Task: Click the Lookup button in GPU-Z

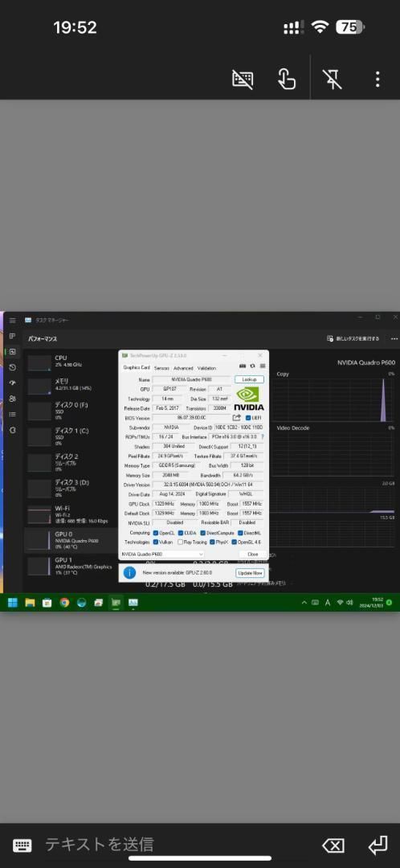Action: click(x=249, y=379)
